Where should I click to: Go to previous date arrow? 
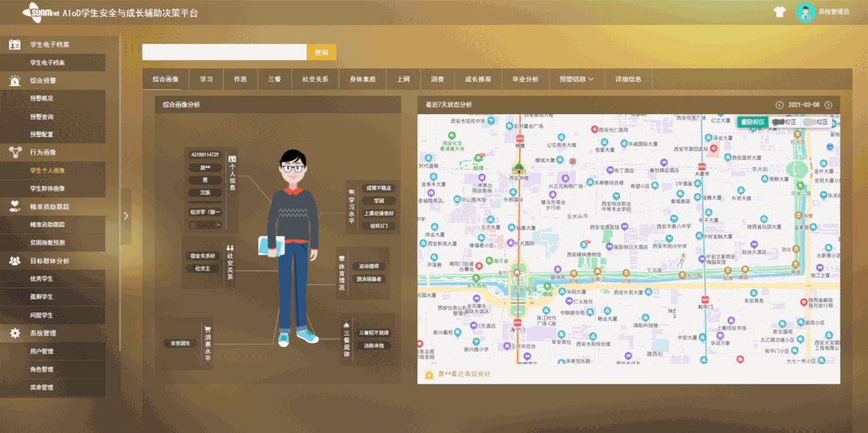pyautogui.click(x=779, y=105)
